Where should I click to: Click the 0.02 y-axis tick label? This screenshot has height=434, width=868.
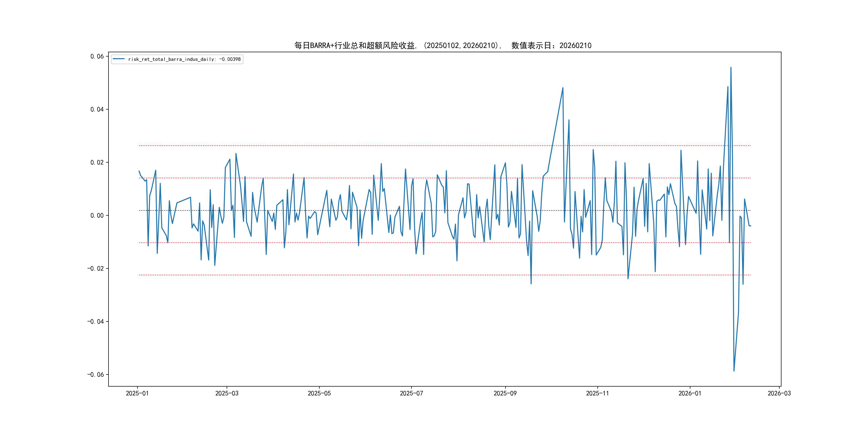97,162
